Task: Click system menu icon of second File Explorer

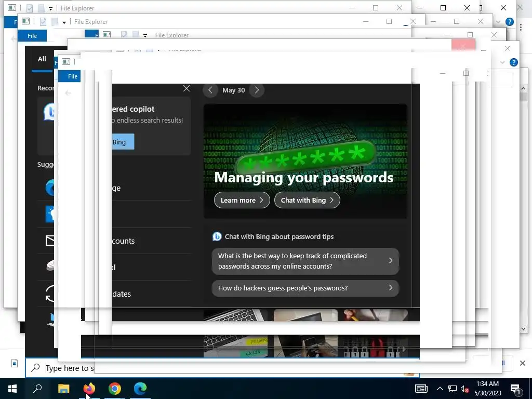Action: tap(25, 21)
